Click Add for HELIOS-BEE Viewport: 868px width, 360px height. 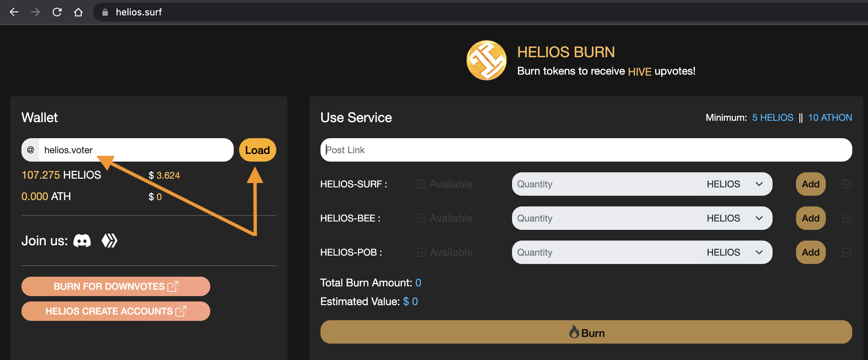point(810,218)
